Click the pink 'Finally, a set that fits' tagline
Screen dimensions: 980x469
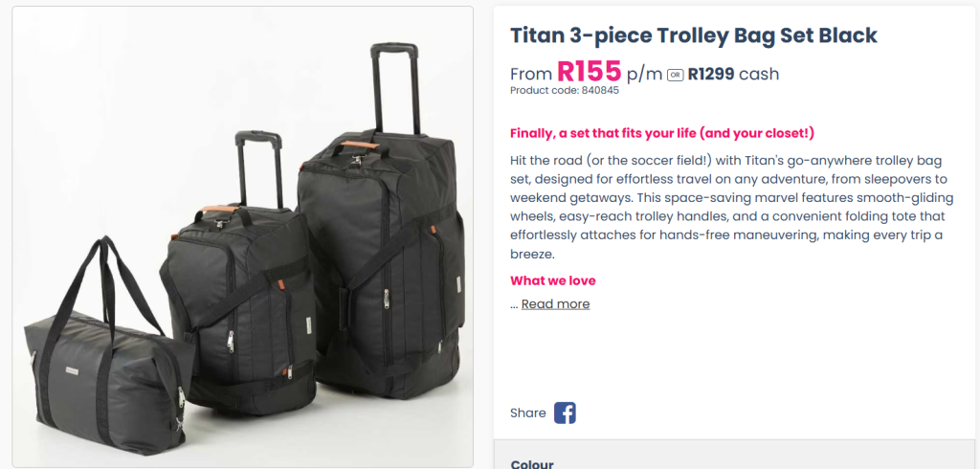[x=661, y=133]
